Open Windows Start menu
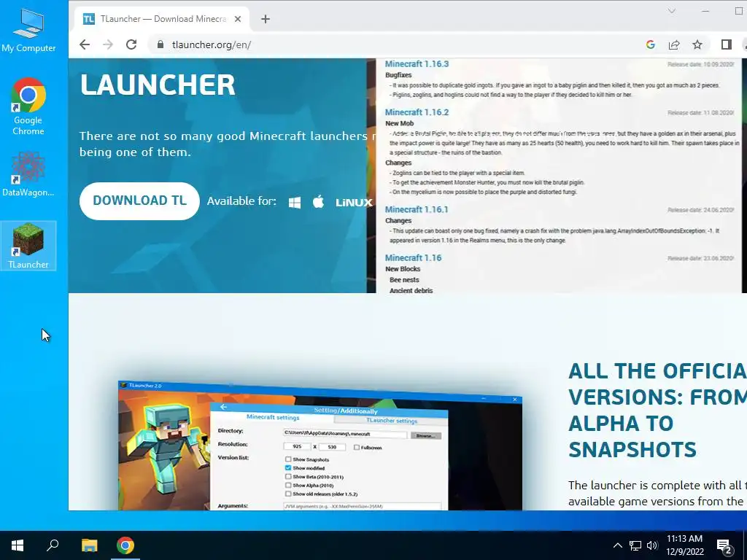 point(18,545)
